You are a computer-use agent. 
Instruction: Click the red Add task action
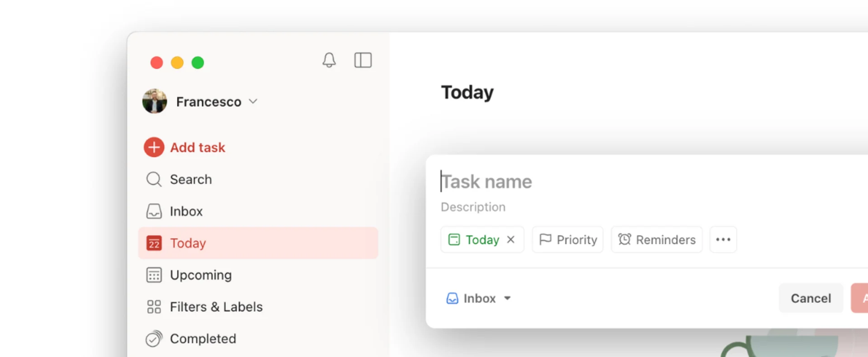(184, 147)
